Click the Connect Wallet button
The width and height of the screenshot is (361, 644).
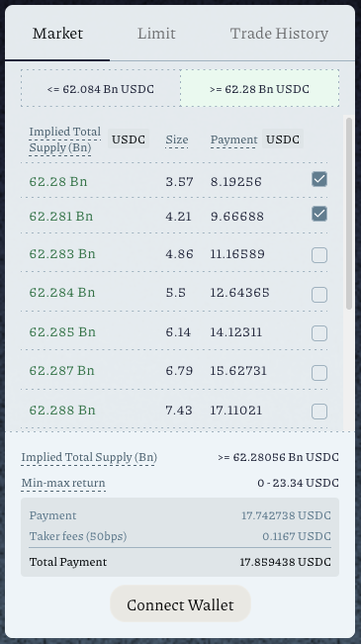(180, 604)
